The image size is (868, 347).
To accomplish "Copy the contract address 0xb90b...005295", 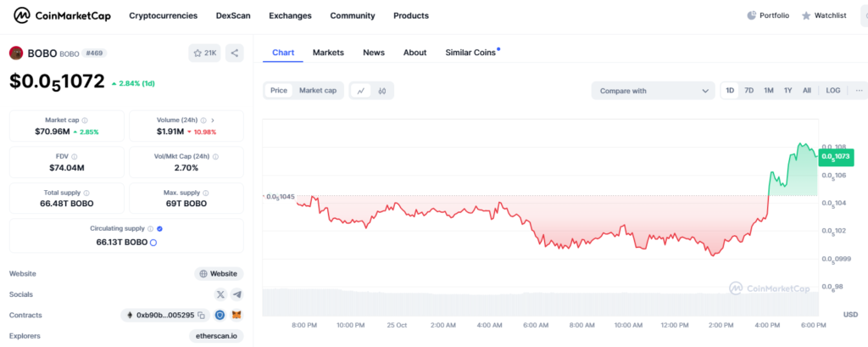I will coord(202,316).
